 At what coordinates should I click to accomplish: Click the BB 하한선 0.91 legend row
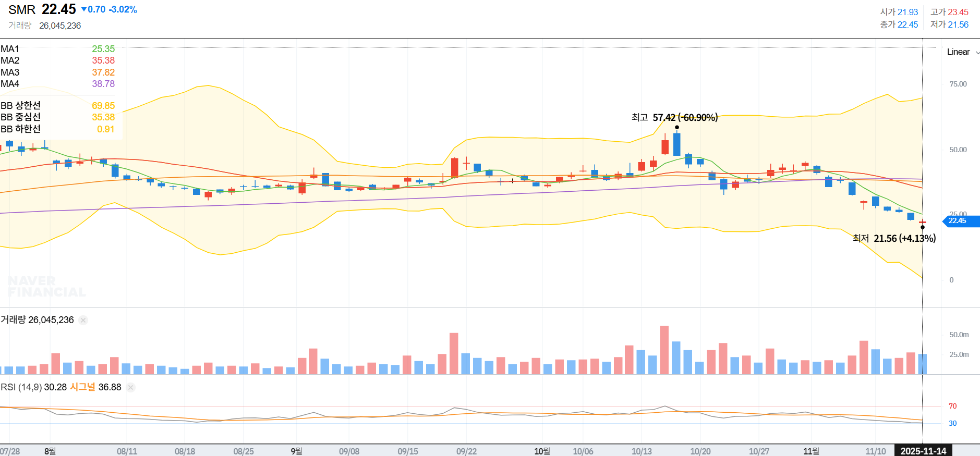pyautogui.click(x=57, y=129)
